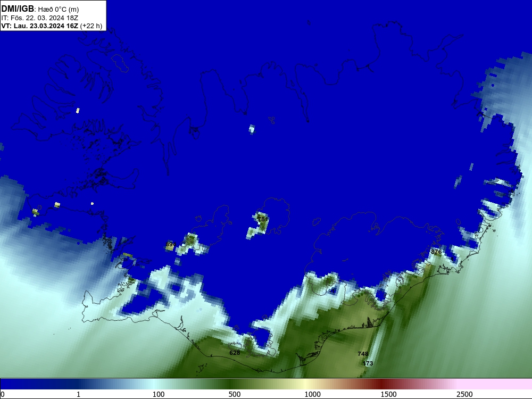Click the pale yellow segment of the color bar
The height and width of the screenshot is (399, 532).
click(305, 384)
